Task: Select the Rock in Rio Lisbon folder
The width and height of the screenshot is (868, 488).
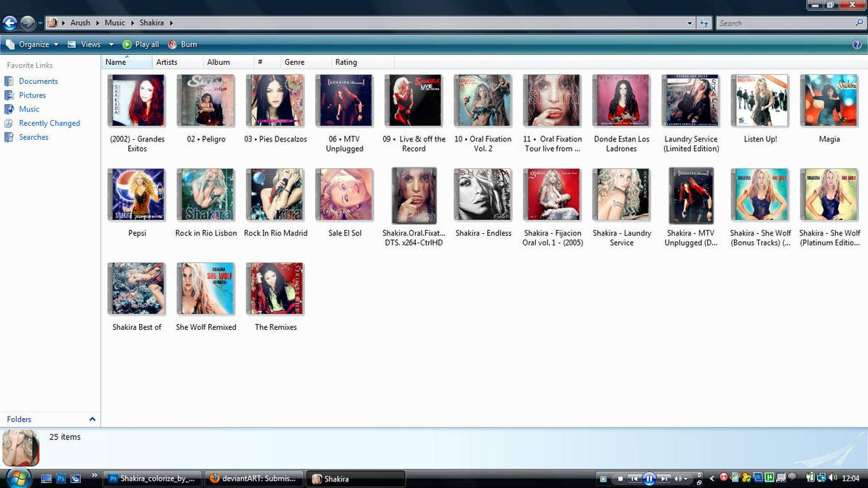Action: pos(206,203)
